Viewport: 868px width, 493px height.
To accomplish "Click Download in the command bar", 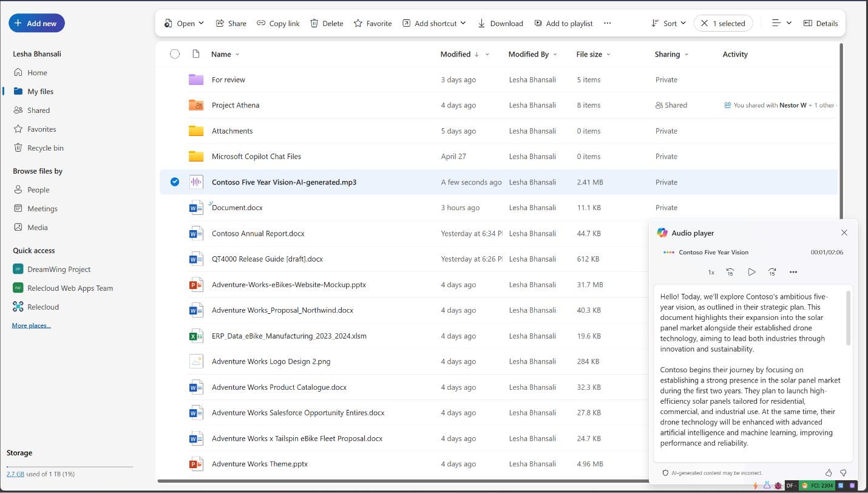I will point(500,23).
